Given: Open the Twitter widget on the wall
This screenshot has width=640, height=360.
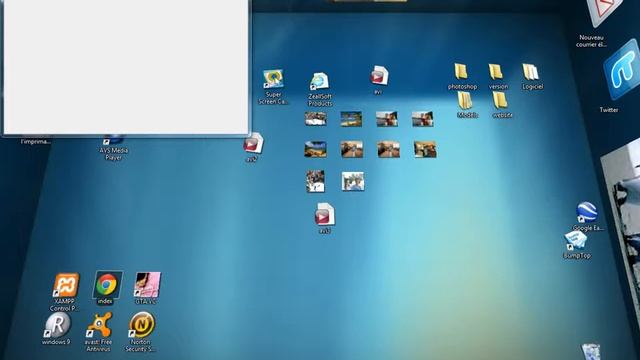Looking at the screenshot, I should 621,70.
